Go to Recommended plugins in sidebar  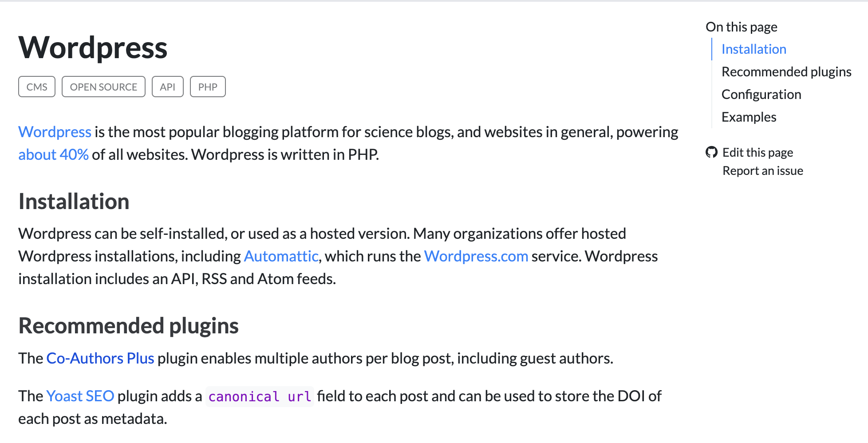pyautogui.click(x=786, y=72)
